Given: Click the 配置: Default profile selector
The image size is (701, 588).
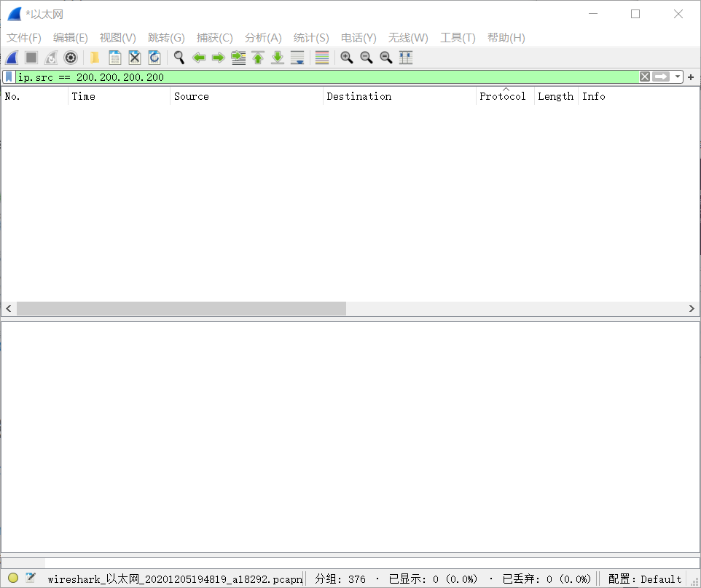Looking at the screenshot, I should pos(645,579).
